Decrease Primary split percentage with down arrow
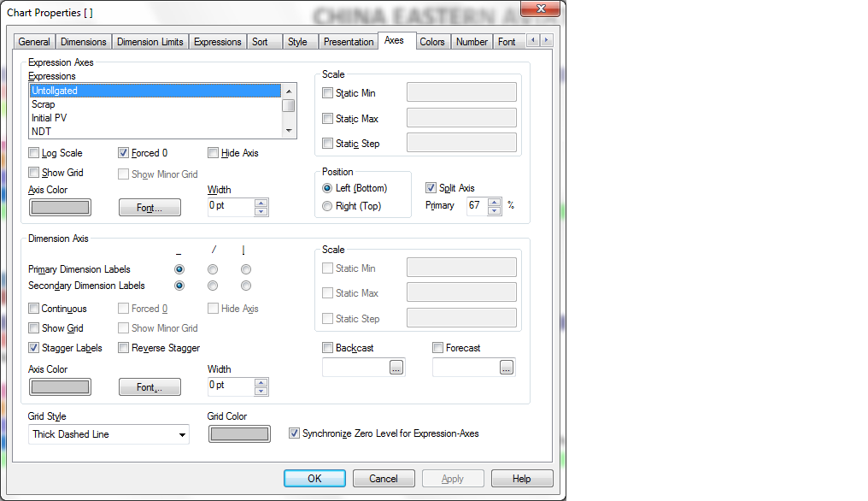 tap(495, 210)
